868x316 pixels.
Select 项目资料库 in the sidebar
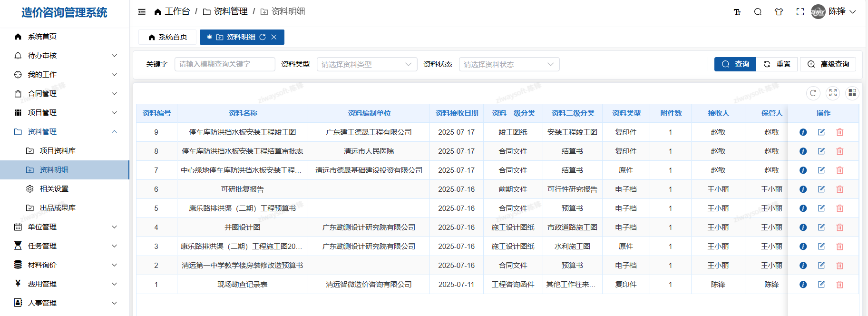click(x=58, y=151)
